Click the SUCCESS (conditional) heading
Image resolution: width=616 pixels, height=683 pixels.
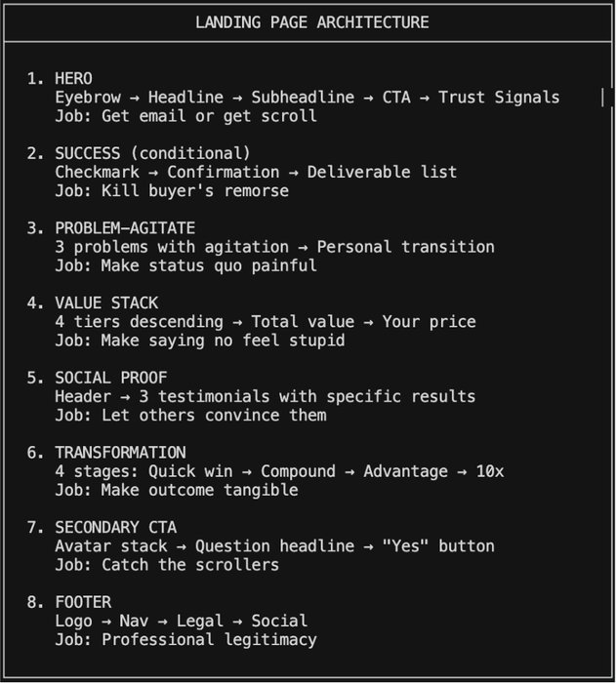click(152, 153)
